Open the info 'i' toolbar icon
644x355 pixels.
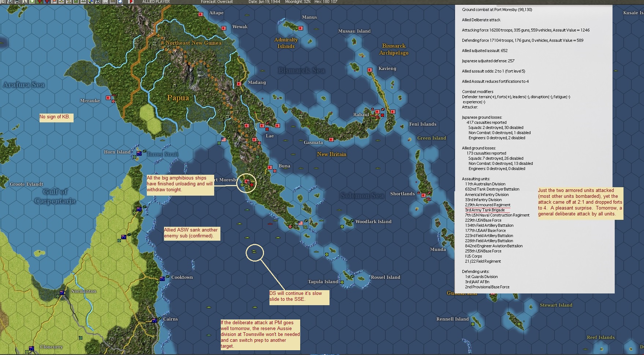click(25, 1)
